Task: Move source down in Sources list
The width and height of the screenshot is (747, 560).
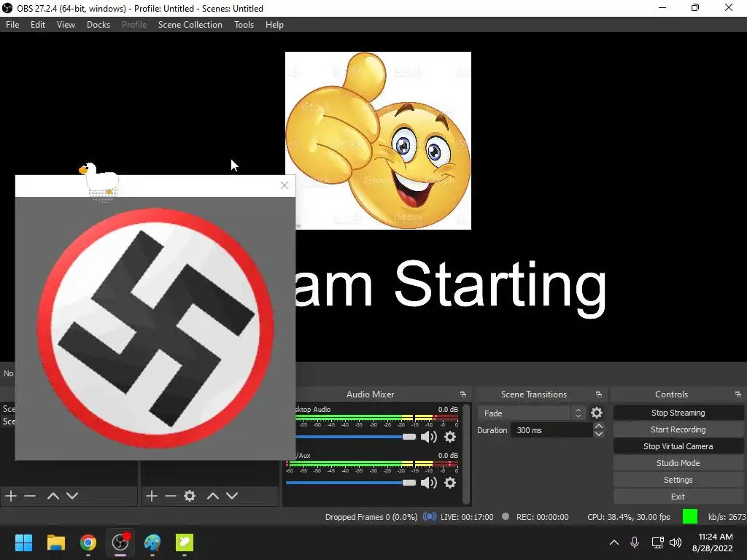Action: (231, 496)
